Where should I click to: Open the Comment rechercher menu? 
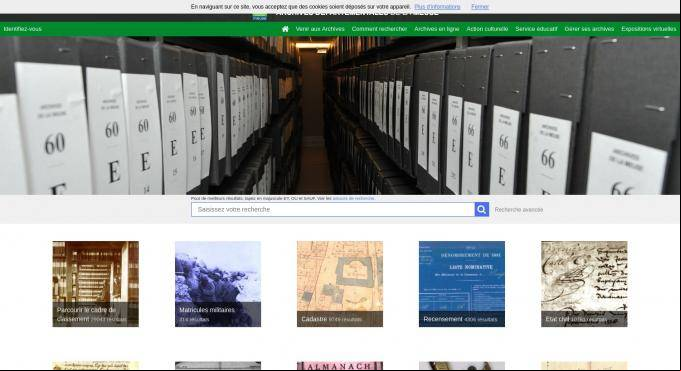point(379,29)
